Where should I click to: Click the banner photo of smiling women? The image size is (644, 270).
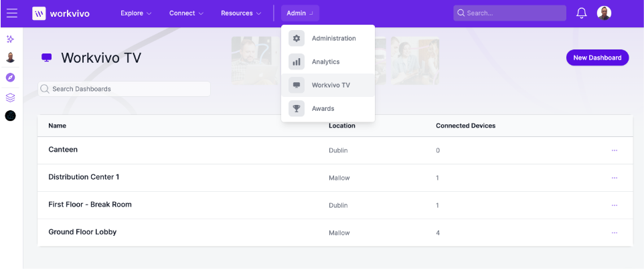415,61
